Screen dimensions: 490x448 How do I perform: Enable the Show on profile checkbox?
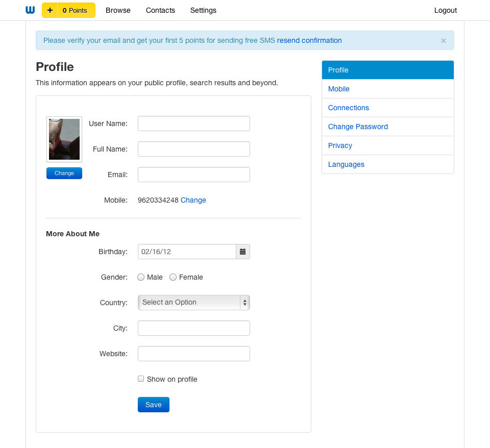click(141, 379)
